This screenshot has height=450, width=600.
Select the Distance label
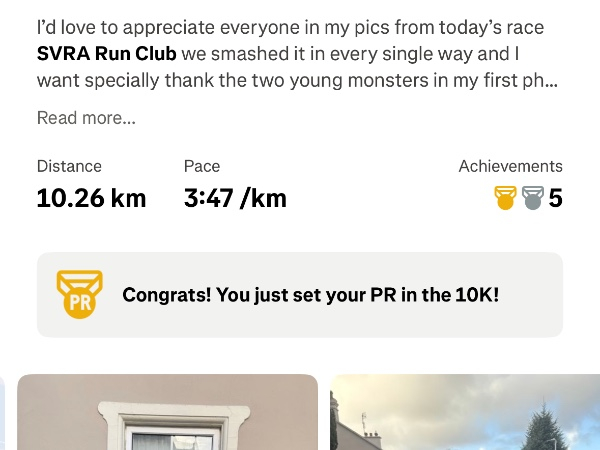[x=69, y=166]
